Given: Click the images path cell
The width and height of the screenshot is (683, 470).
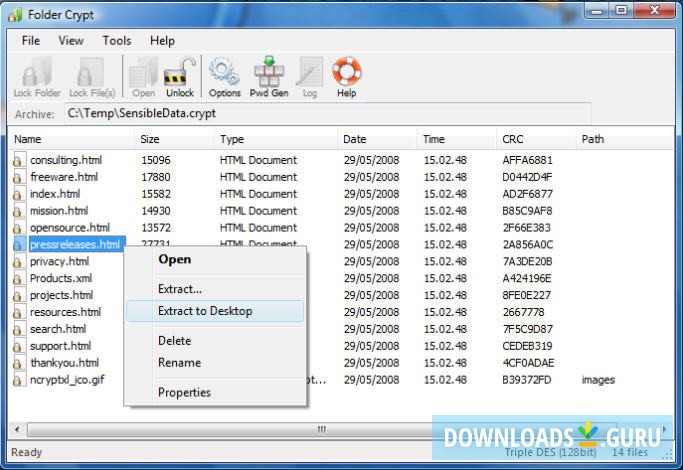Looking at the screenshot, I should (x=598, y=380).
